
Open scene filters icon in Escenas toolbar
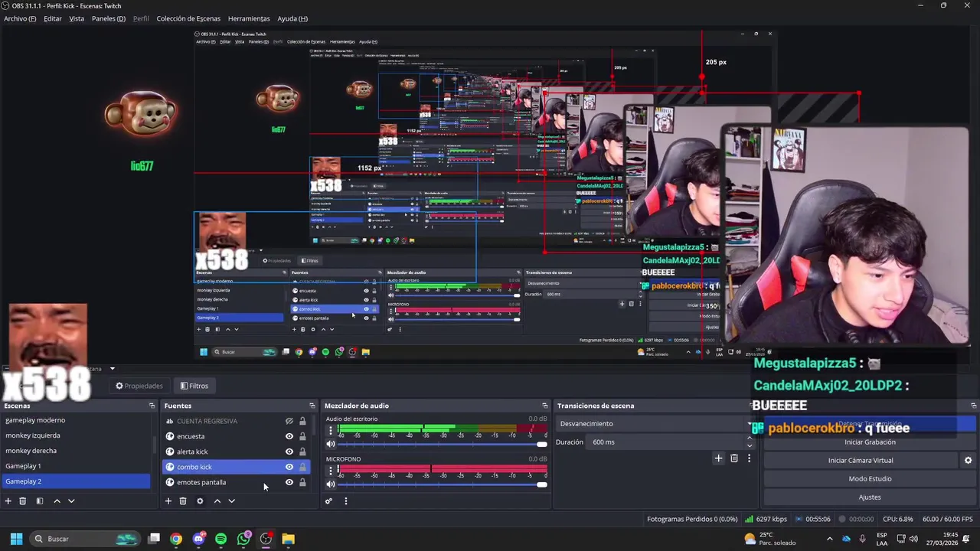(39, 501)
